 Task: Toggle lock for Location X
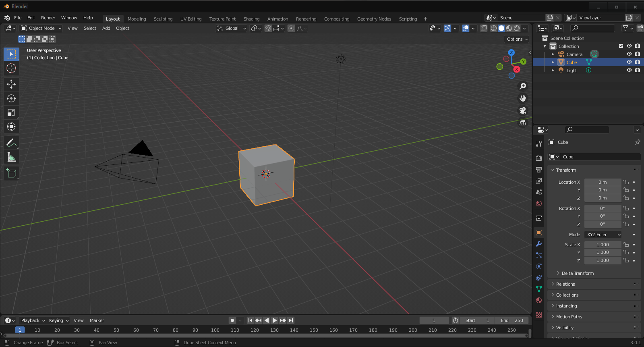click(626, 182)
